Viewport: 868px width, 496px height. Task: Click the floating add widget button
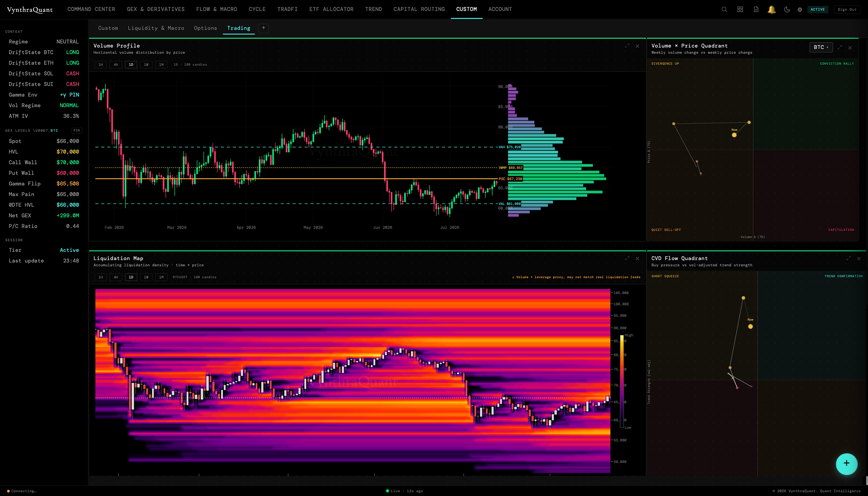(x=847, y=464)
